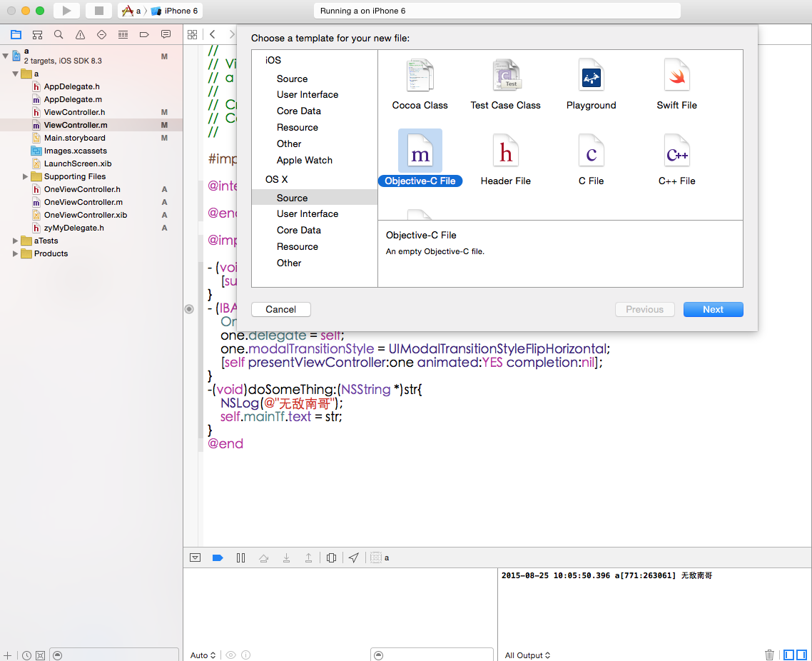Select iOS Source category
812x661 pixels.
[292, 79]
